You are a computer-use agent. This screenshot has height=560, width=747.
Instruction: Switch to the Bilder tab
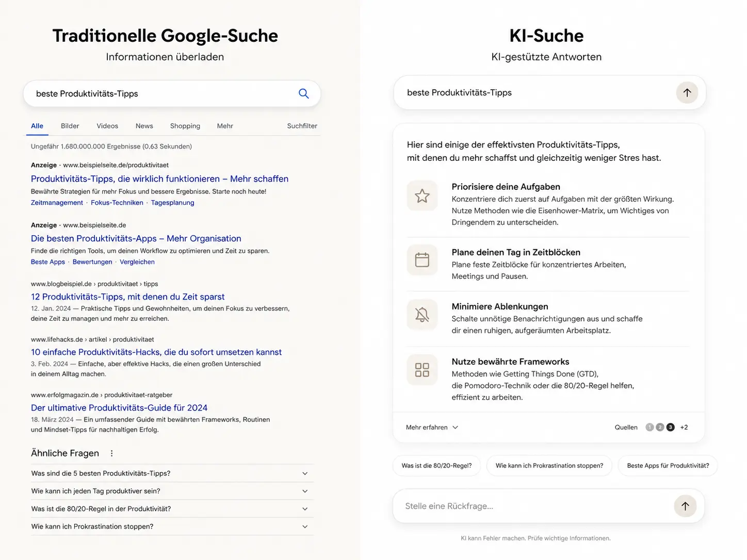click(70, 126)
